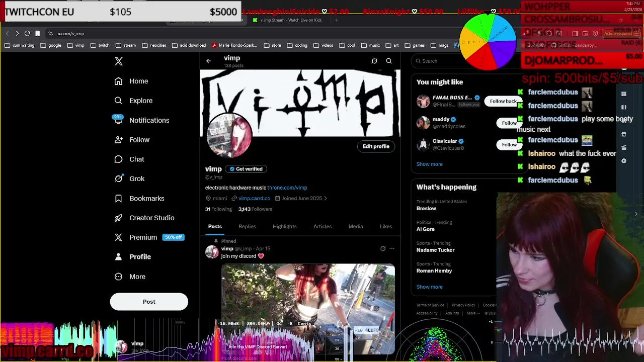Image resolution: width=644 pixels, height=362 pixels.
Task: Open the coding bookmarks folder
Action: (297, 45)
